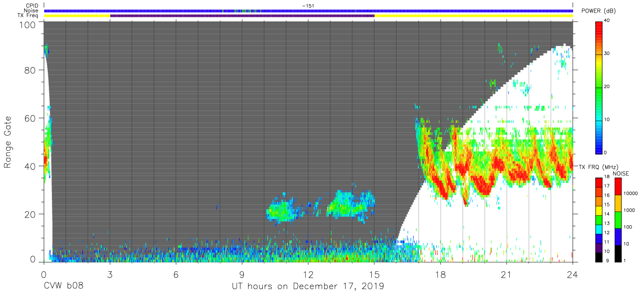Click the Range Gate y-axis title
644x297 pixels.
(x=8, y=142)
